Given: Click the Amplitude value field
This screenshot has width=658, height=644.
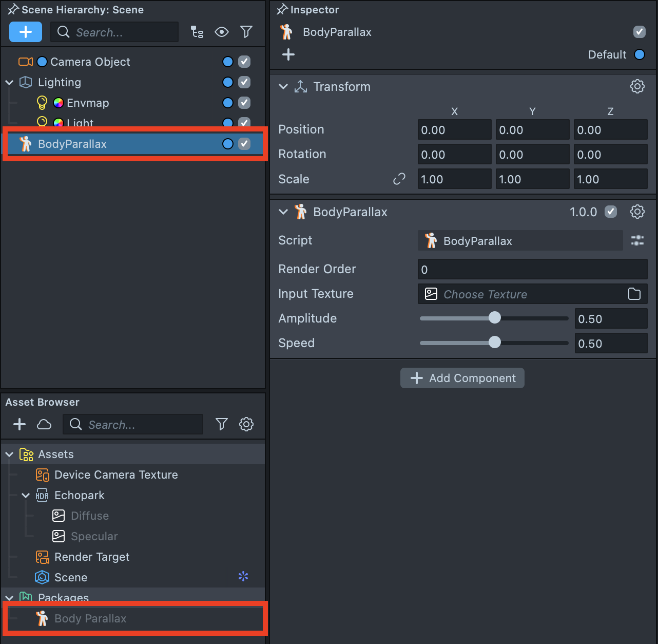Looking at the screenshot, I should tap(611, 318).
